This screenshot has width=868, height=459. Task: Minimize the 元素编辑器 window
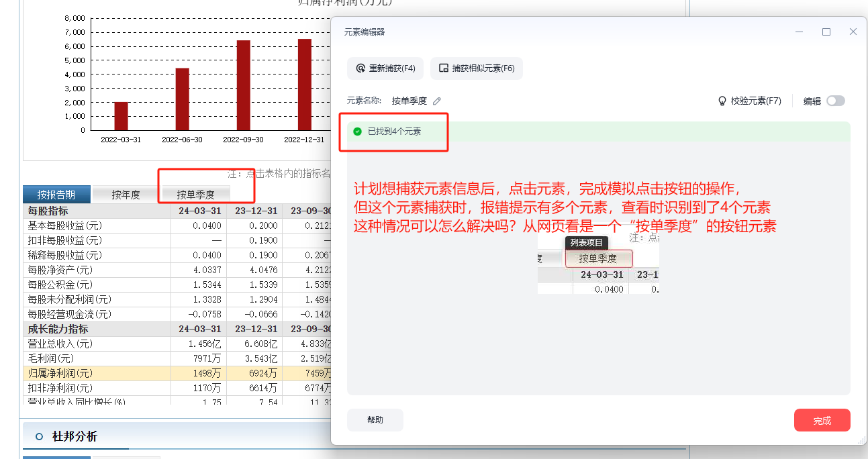(800, 32)
